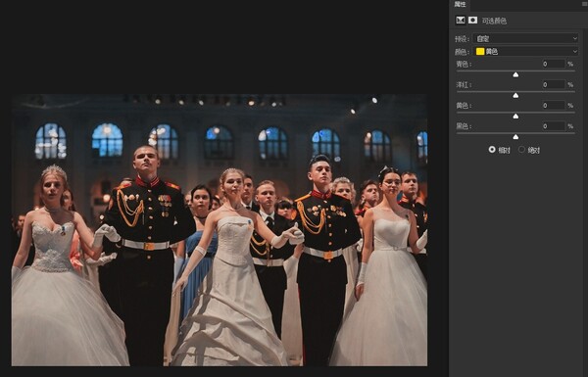This screenshot has height=377, width=588.
Task: Click the 青色 slider label text
Action: 464,64
